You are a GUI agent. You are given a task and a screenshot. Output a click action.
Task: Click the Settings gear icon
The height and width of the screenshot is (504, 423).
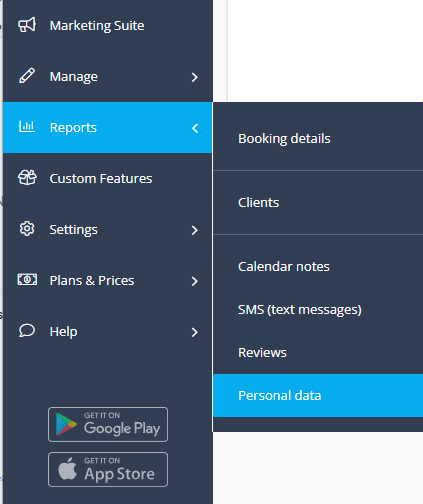click(x=27, y=229)
